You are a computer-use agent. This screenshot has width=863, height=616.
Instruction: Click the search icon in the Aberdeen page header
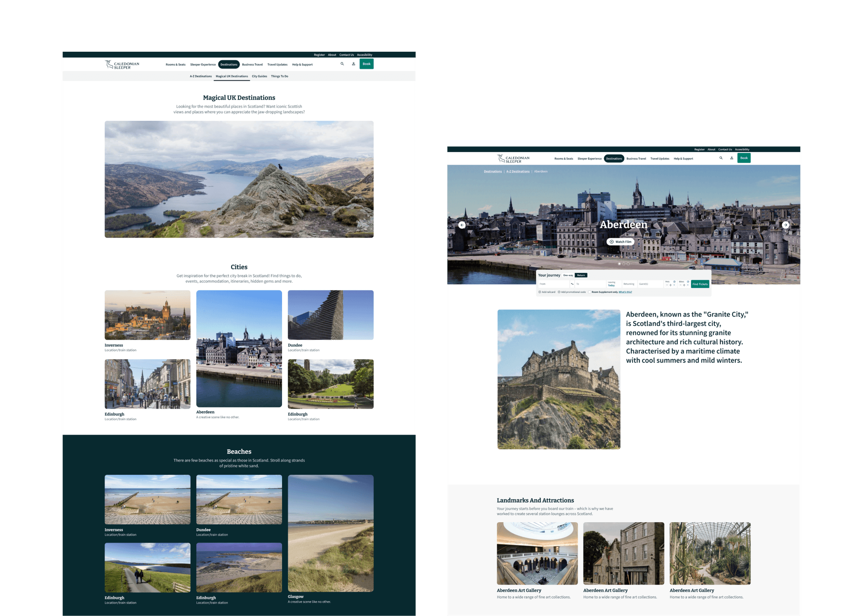click(x=721, y=158)
